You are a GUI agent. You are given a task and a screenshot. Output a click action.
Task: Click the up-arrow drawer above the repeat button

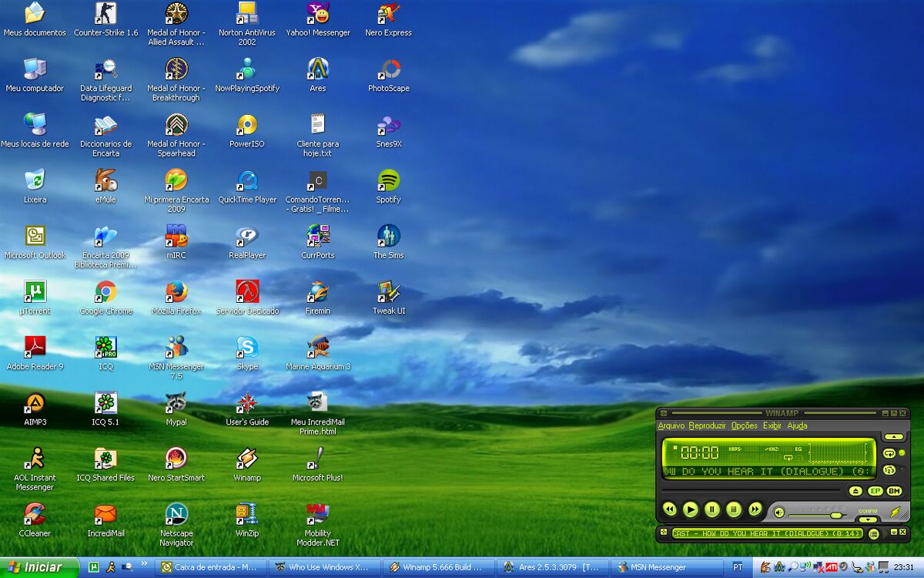coord(893,437)
